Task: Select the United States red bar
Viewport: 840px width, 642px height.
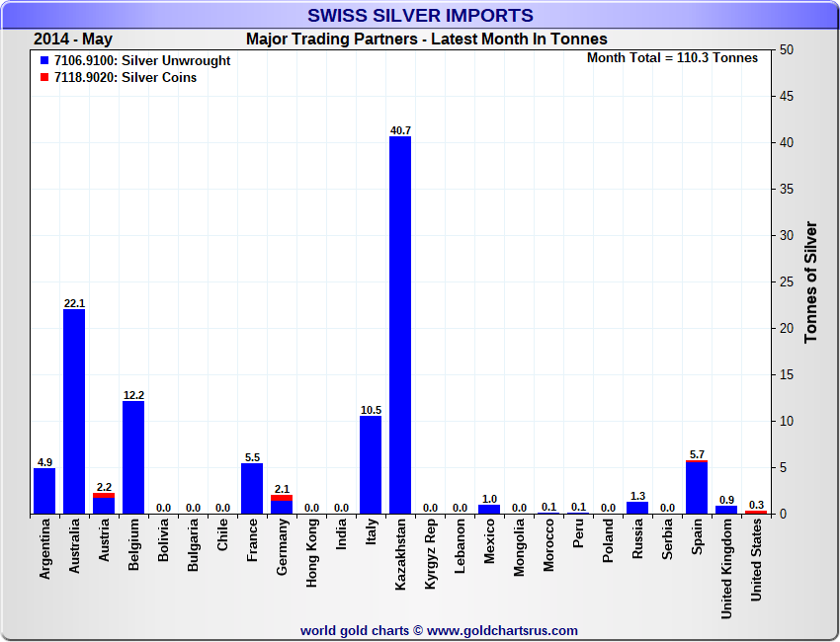Action: click(756, 513)
